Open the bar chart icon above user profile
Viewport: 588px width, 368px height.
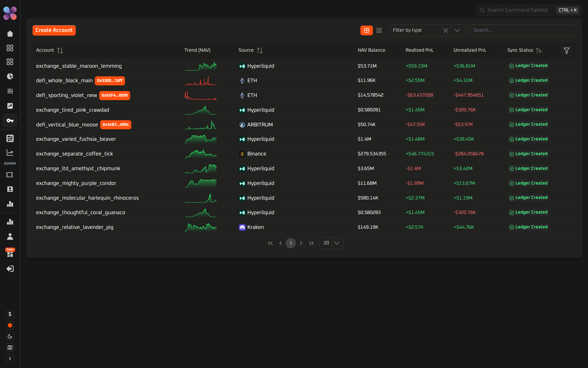pos(10,222)
